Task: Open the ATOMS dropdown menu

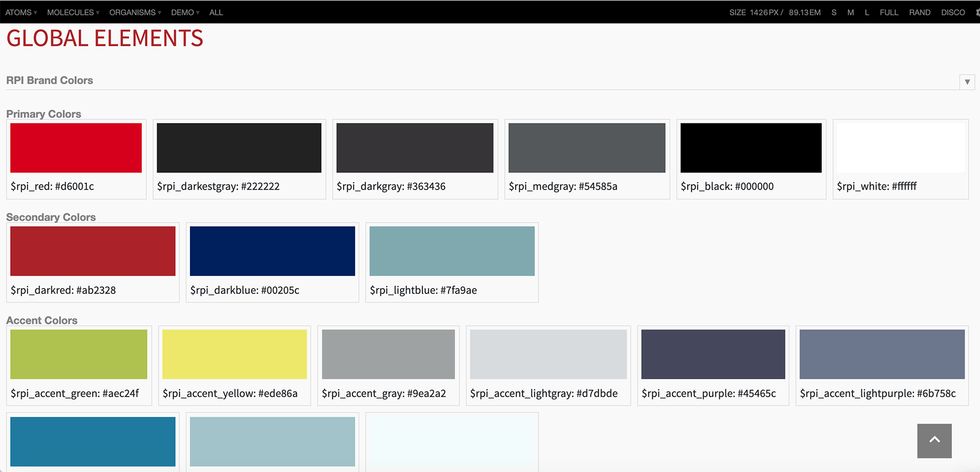Action: 21,12
